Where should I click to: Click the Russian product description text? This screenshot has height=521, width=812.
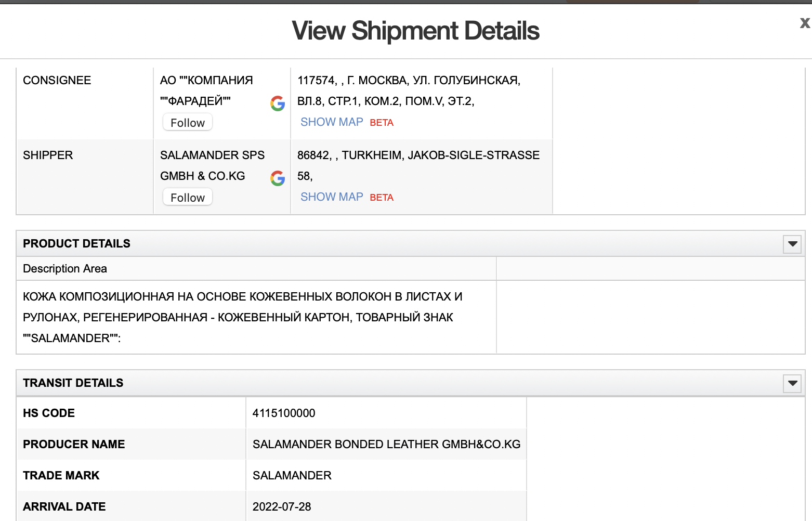(x=242, y=317)
